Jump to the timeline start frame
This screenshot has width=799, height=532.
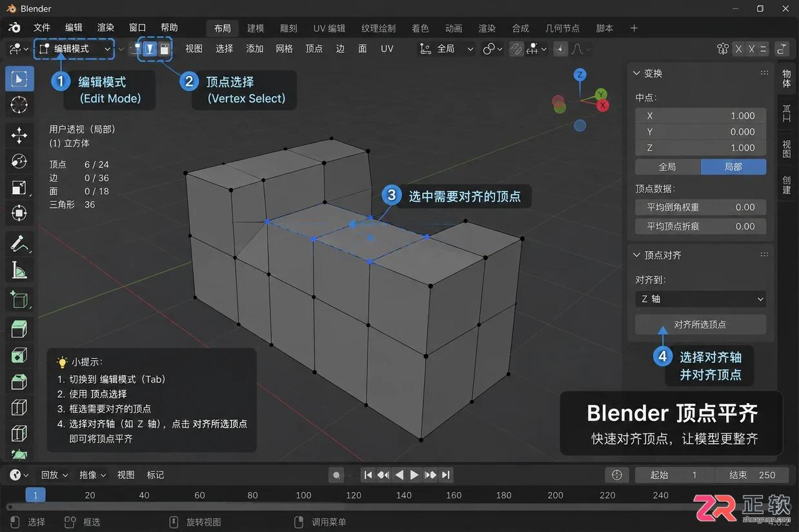(x=368, y=475)
